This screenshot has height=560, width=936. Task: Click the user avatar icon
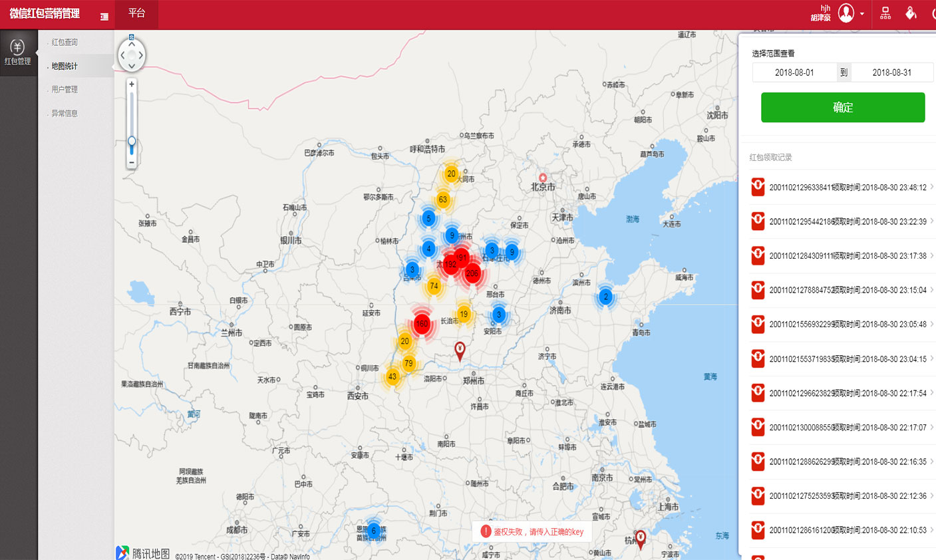coord(846,13)
